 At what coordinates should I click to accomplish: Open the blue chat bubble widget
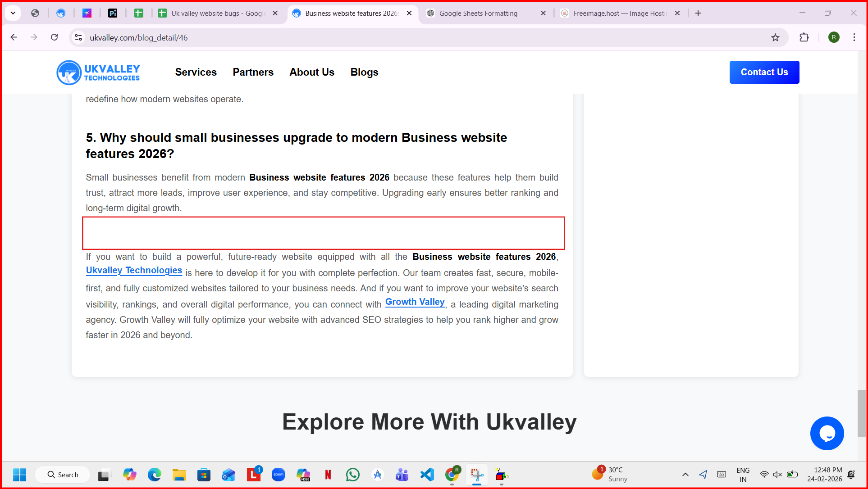(827, 433)
